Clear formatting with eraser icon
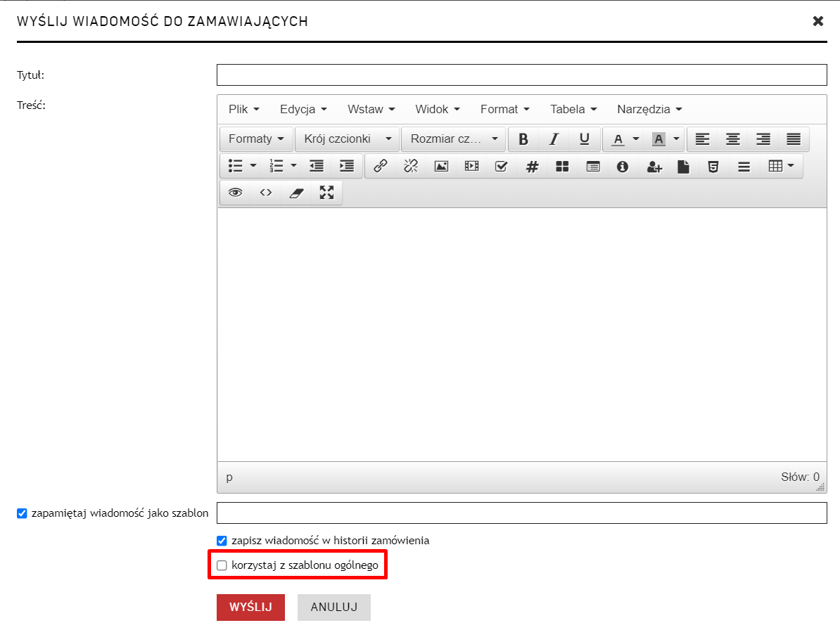This screenshot has width=840, height=630. click(296, 193)
